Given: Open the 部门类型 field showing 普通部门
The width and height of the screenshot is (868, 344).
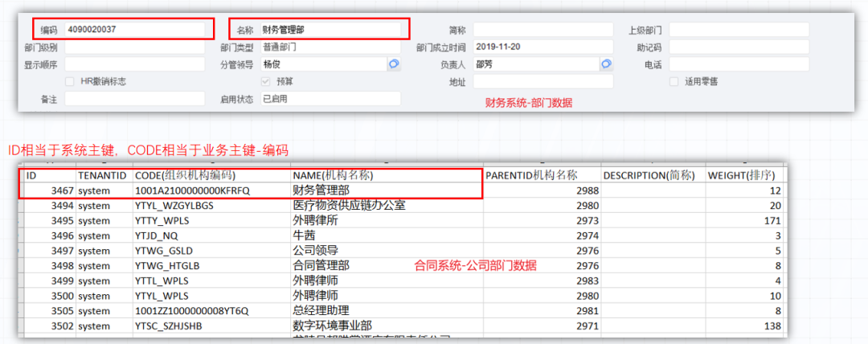Looking at the screenshot, I should [330, 47].
